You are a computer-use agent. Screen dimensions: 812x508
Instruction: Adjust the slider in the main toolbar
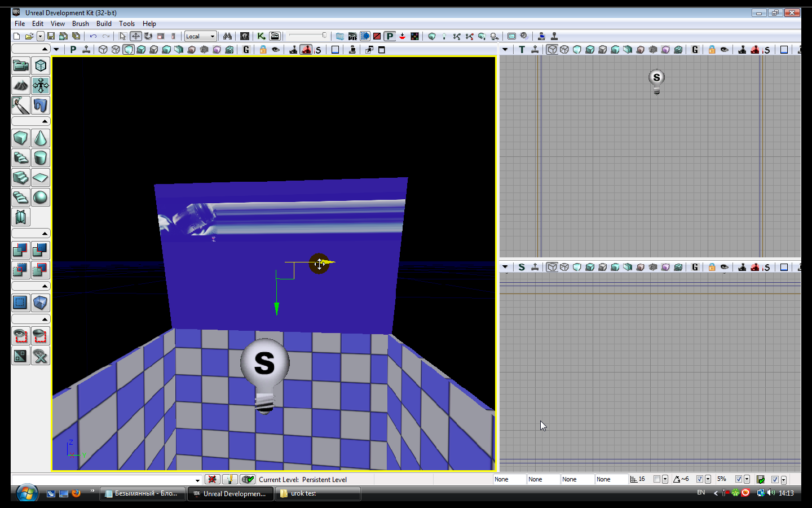(x=324, y=36)
